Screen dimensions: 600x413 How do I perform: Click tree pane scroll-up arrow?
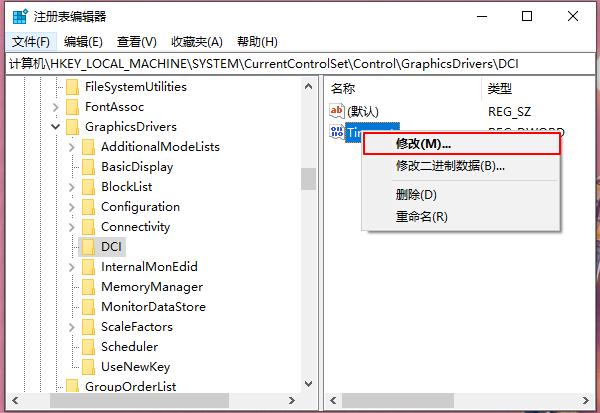tap(308, 87)
